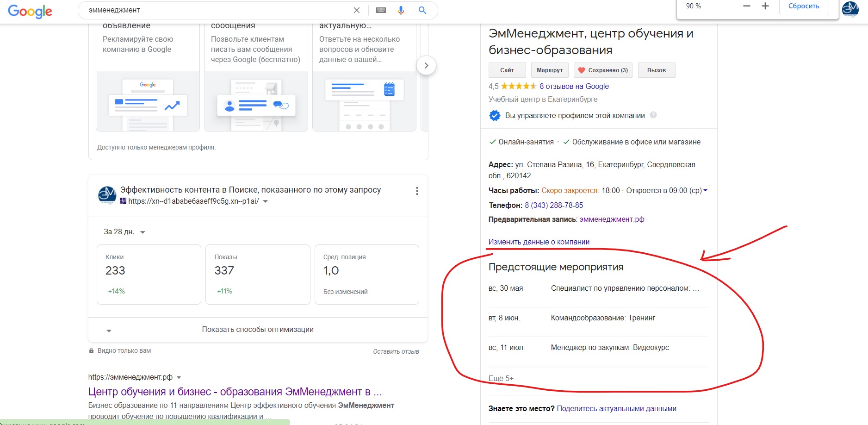Click the Оставить отзыв link

point(396,351)
